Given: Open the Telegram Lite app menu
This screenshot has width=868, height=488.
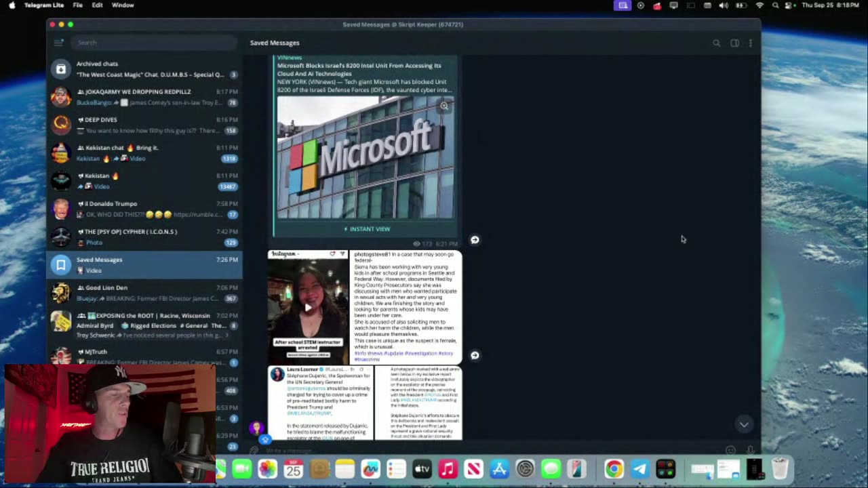Looking at the screenshot, I should tap(44, 5).
